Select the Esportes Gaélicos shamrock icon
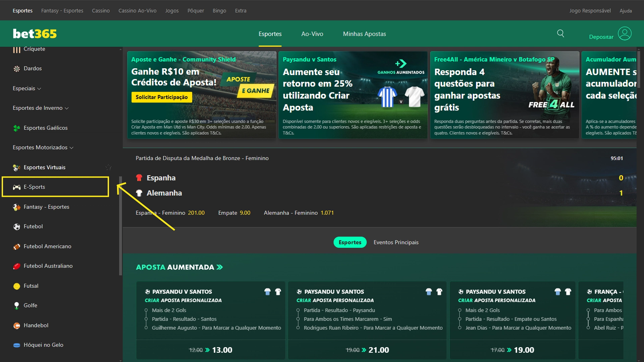The image size is (644, 362). pyautogui.click(x=16, y=128)
